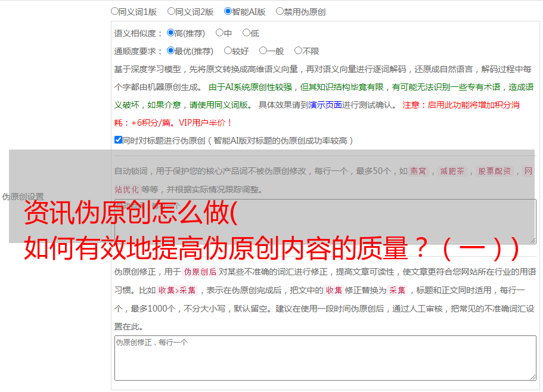Viewport: 543px width, 392px height.
Task: Grab the 伪原创修正 textarea resize handle
Action: point(533,377)
